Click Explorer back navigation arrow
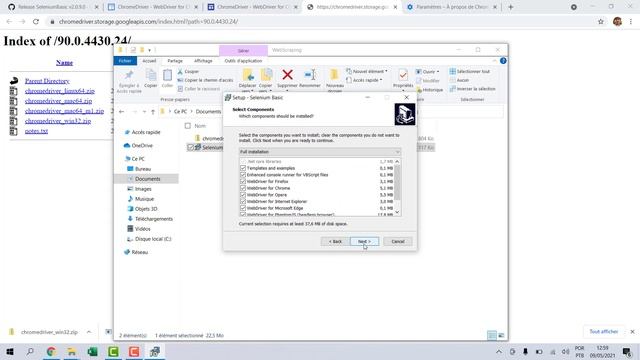640x360 pixels. tap(122, 111)
